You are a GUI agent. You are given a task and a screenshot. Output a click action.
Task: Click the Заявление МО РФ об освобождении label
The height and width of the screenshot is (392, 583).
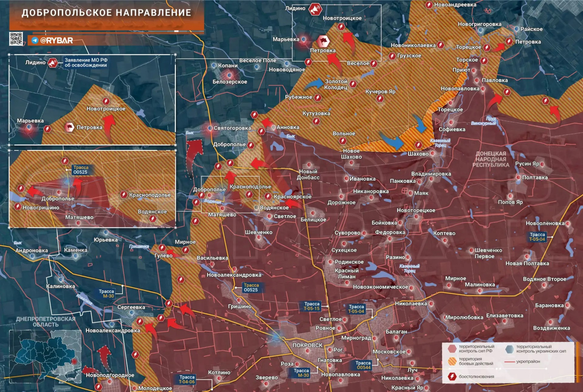pyautogui.click(x=86, y=63)
